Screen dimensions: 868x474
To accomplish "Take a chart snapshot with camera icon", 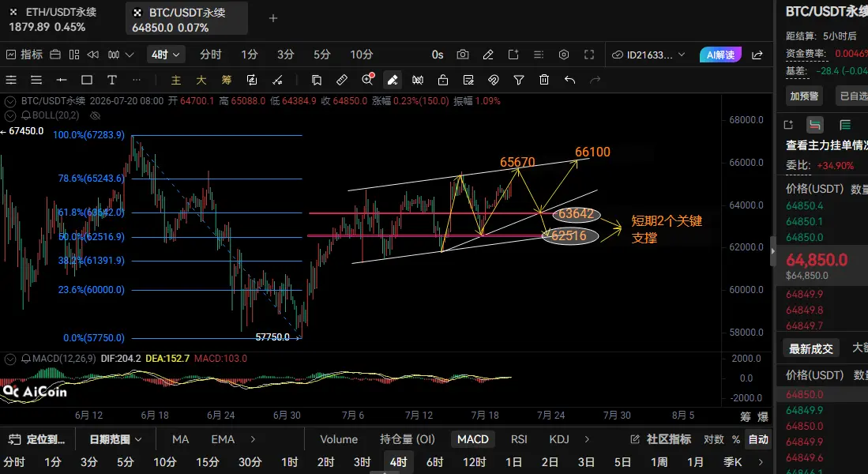I will 462,55.
